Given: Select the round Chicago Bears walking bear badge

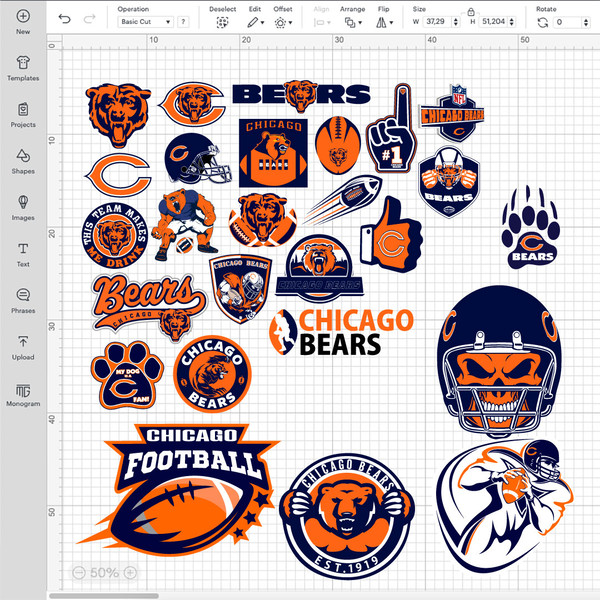Looking at the screenshot, I should (x=212, y=374).
